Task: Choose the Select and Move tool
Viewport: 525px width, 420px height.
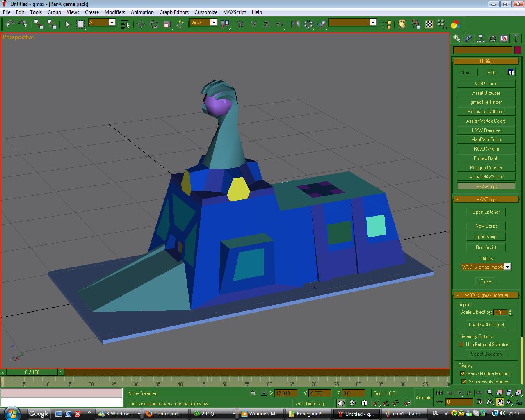Action: coord(141,24)
